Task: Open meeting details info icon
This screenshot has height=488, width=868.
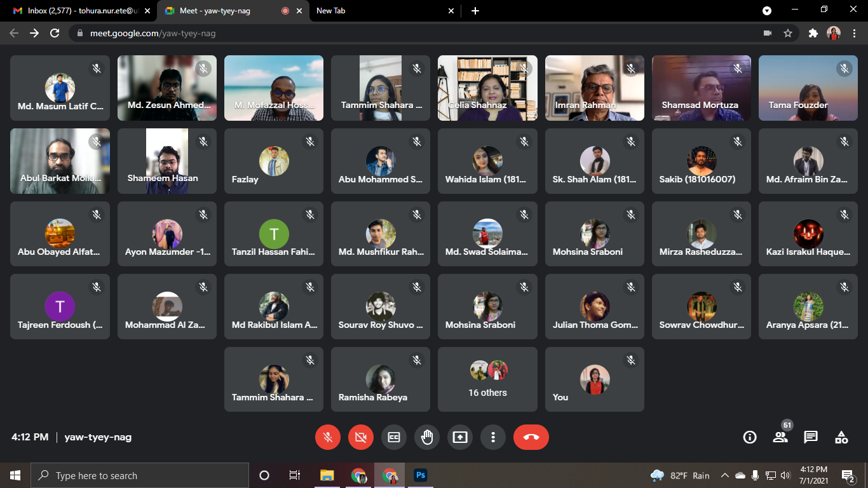Action: pos(750,437)
